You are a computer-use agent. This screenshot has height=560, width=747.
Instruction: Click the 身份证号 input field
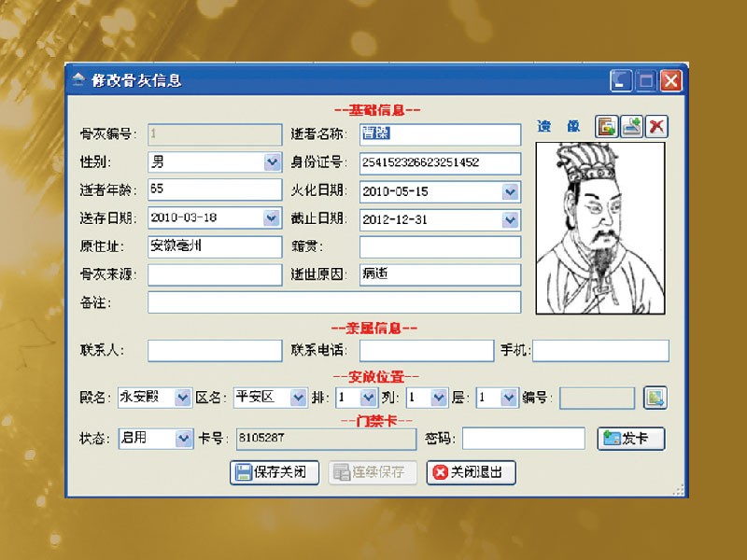tap(440, 162)
